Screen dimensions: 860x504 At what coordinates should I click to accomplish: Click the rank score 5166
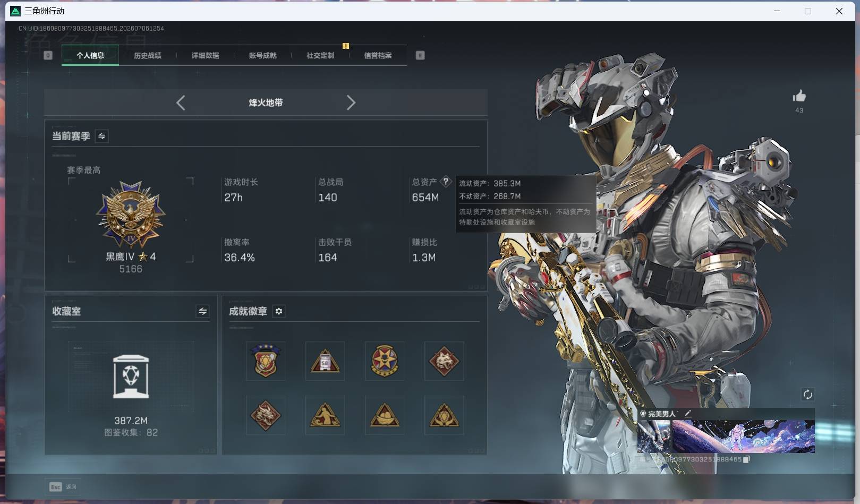tap(131, 269)
